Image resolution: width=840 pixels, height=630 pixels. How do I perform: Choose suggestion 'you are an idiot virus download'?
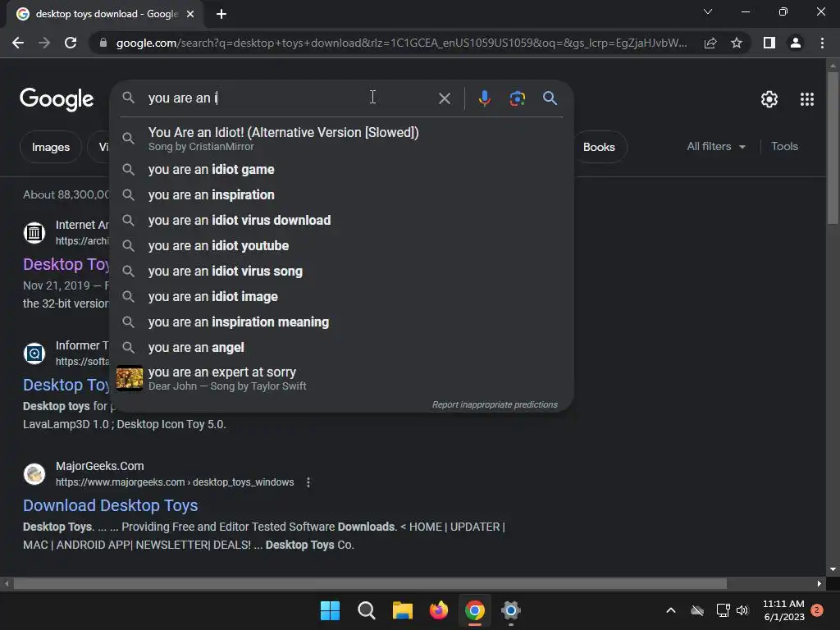click(341, 220)
